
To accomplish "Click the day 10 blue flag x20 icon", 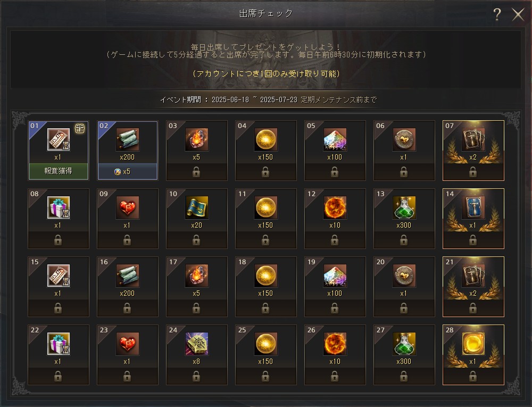I will tap(197, 207).
